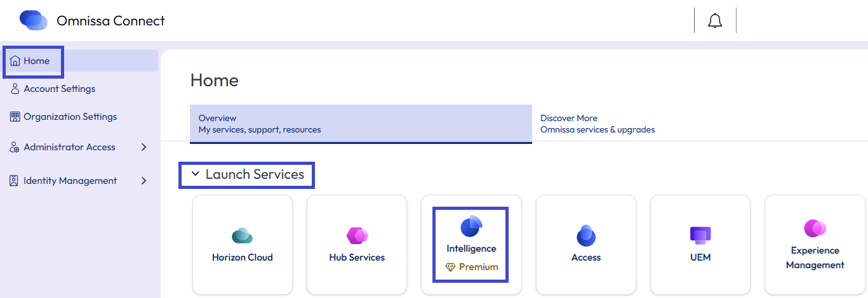Launch the Intelligence Premium card
The height and width of the screenshot is (298, 868).
tap(471, 245)
